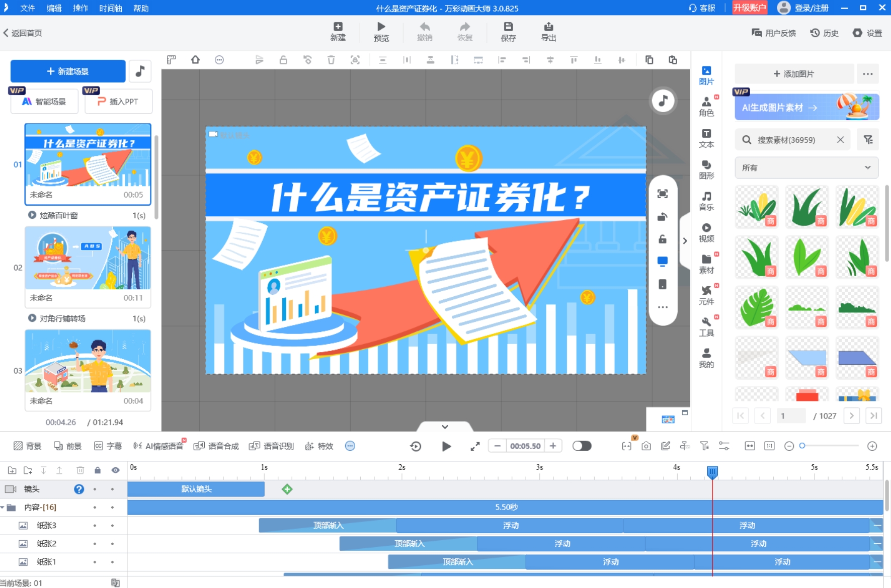Toggle the switch next to timeline duration
Screen dimensions: 891x588
coord(582,446)
